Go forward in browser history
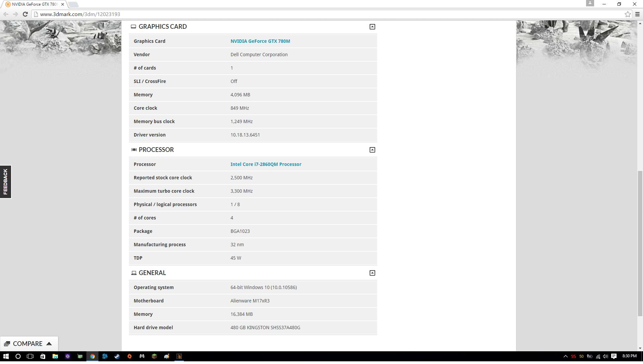Viewport: 643px width, 364px height. tap(15, 14)
